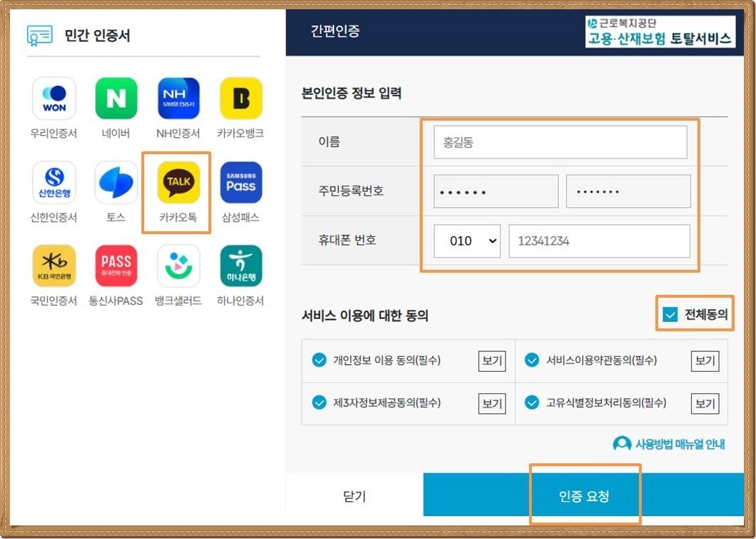This screenshot has height=539, width=756.
Task: Click the phone number field showing 12341234
Action: click(600, 241)
